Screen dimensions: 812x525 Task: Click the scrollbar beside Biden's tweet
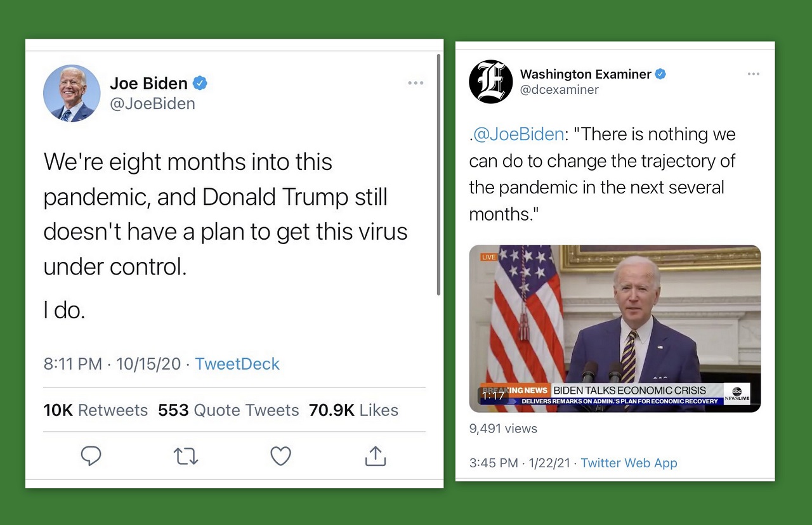click(438, 174)
